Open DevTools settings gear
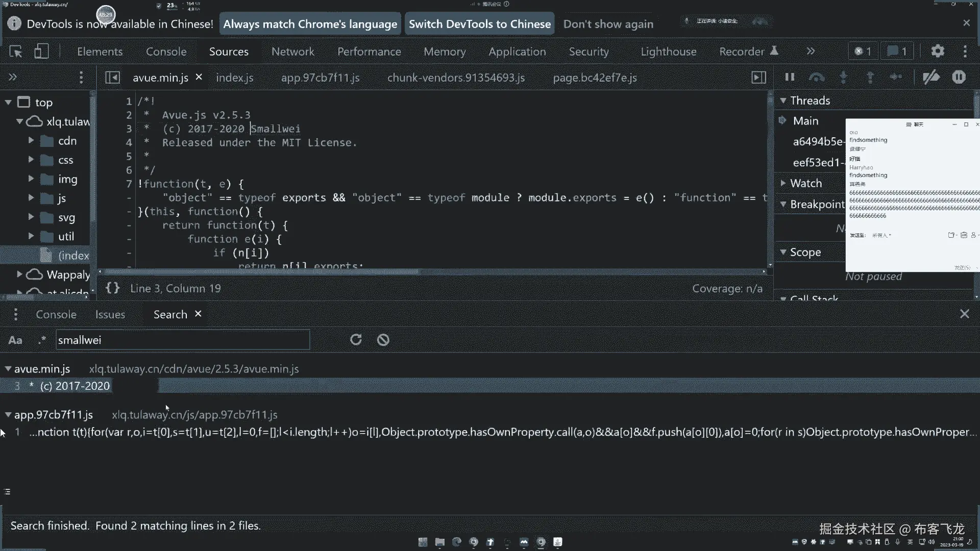Viewport: 980px width, 551px height. coord(938,52)
